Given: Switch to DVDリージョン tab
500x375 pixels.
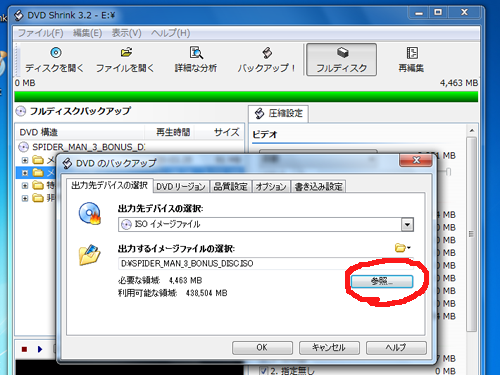Looking at the screenshot, I should [x=181, y=187].
